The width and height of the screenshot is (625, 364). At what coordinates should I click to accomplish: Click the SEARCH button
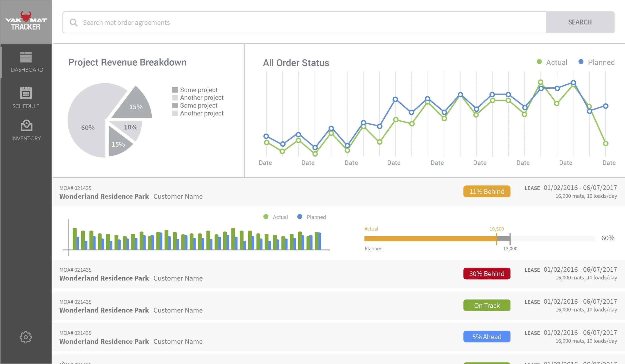[x=579, y=22]
